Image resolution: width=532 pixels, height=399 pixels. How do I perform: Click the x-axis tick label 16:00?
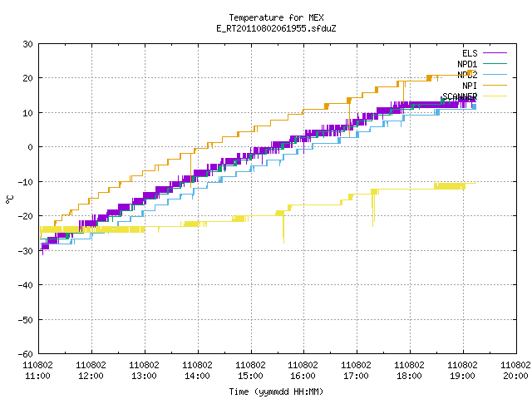[303, 376]
